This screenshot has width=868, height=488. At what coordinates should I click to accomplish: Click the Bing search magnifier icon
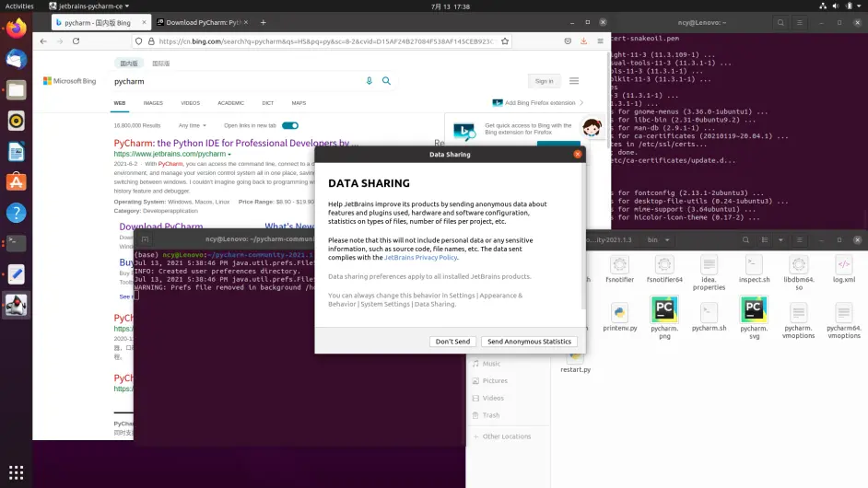coord(386,81)
